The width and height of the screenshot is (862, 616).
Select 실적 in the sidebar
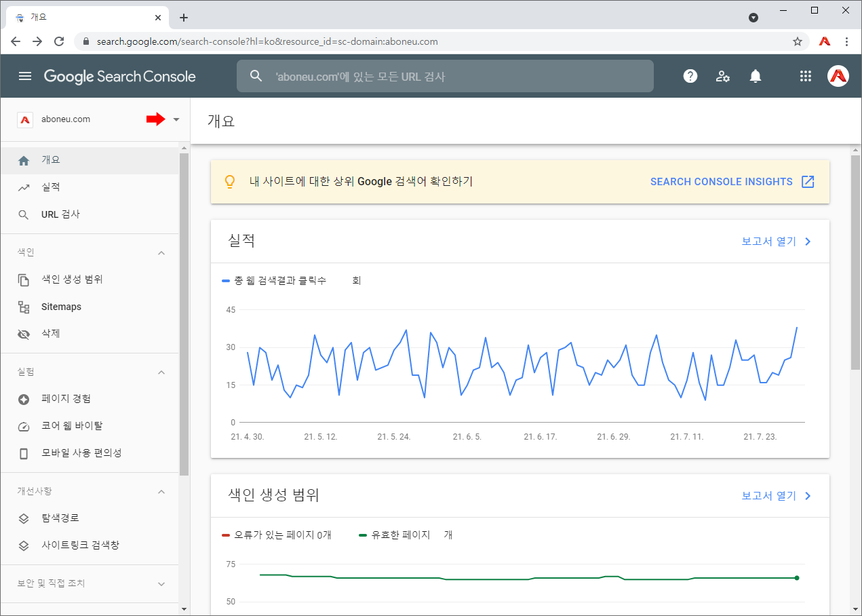coord(90,187)
